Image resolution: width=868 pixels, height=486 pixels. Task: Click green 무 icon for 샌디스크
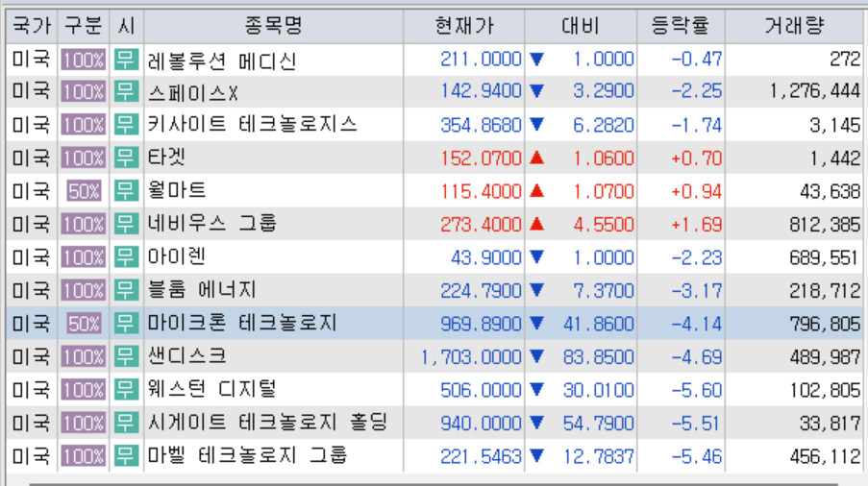pyautogui.click(x=126, y=356)
